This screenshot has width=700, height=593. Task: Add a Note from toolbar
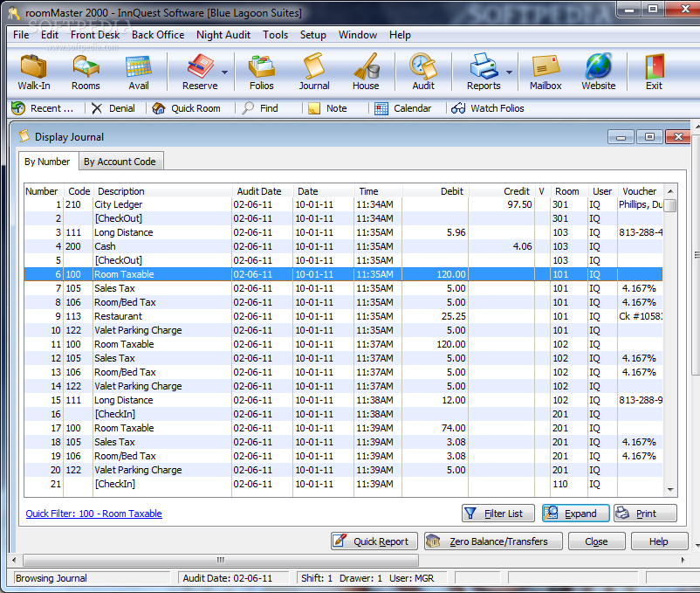click(327, 108)
